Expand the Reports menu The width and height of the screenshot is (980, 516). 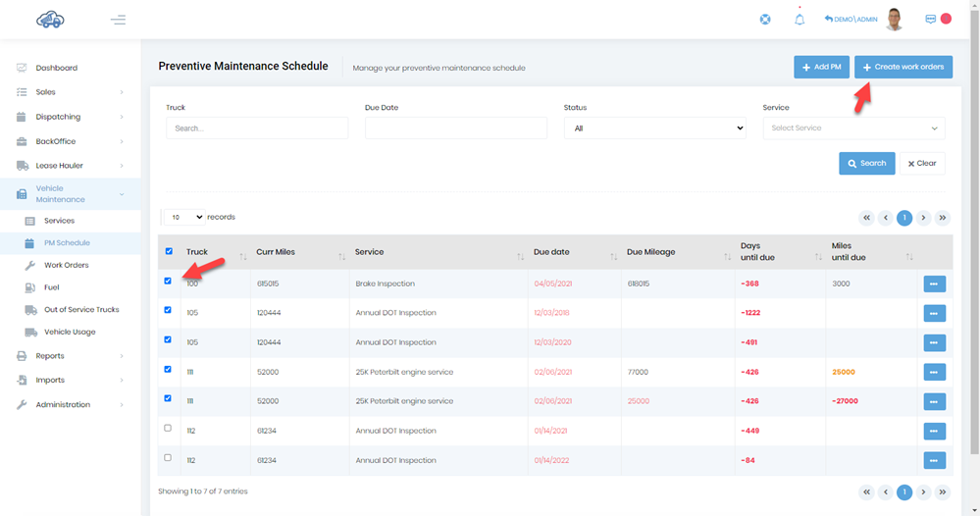tap(70, 356)
